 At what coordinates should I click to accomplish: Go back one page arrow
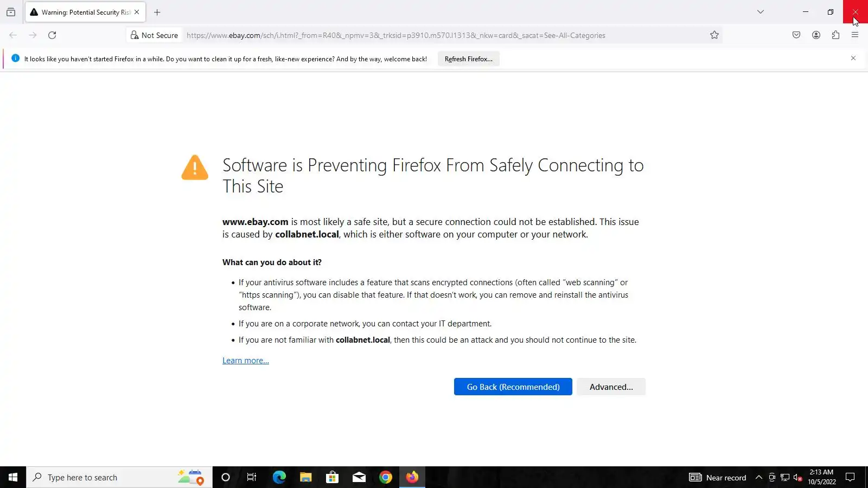[x=13, y=35]
